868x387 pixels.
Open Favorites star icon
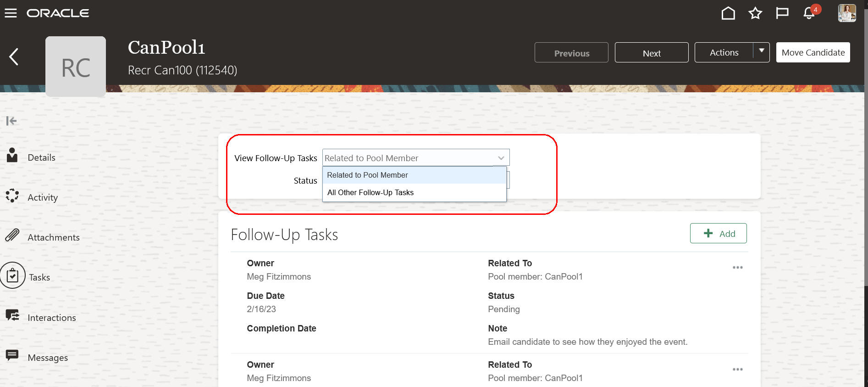click(755, 13)
